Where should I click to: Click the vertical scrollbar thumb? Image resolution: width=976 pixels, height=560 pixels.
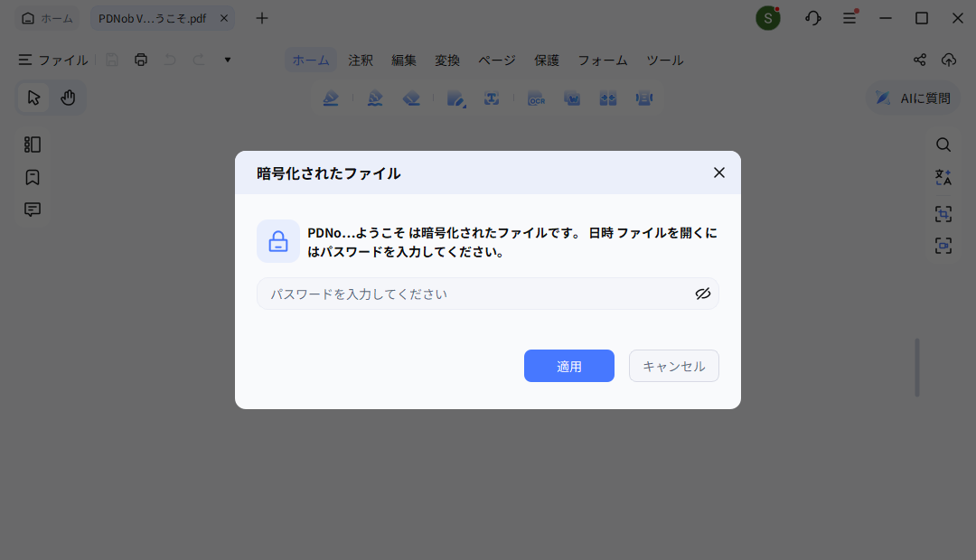pos(917,368)
